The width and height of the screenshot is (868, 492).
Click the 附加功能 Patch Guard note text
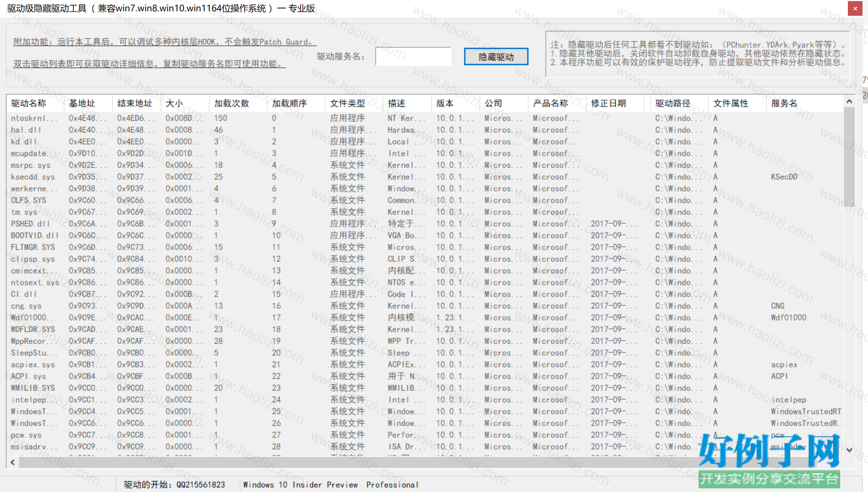165,42
